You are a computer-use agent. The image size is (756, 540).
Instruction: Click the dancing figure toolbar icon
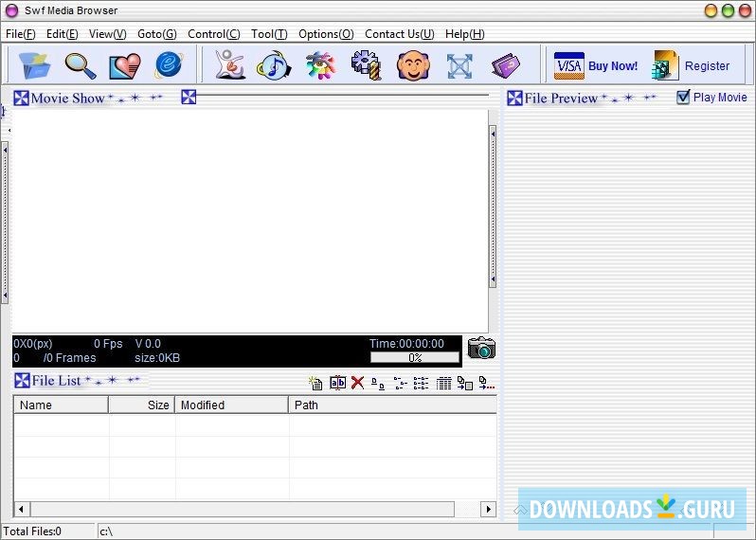[230, 65]
